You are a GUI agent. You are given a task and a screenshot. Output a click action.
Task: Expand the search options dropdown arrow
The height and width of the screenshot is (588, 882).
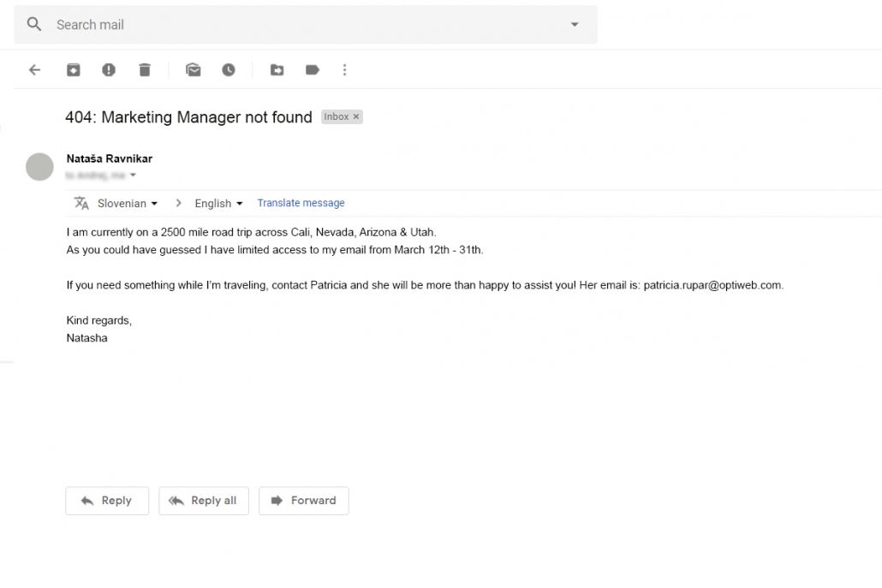(x=575, y=24)
